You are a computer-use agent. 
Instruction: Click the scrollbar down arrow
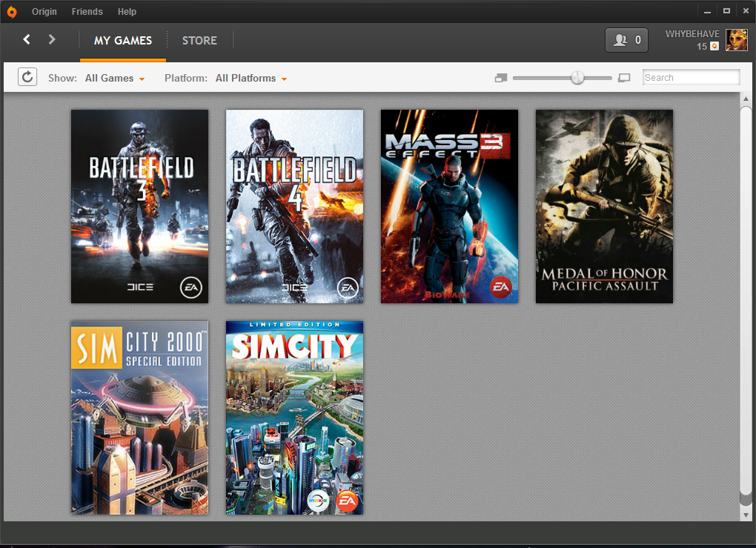(x=746, y=515)
